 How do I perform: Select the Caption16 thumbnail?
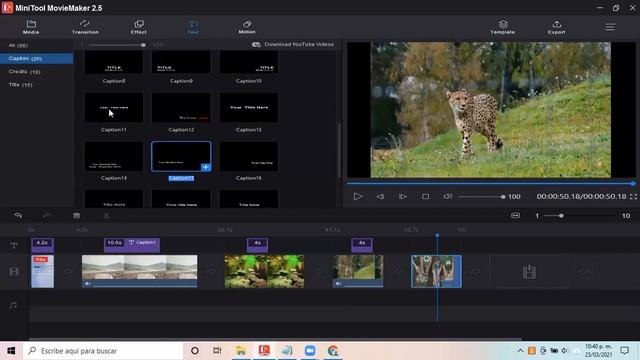click(249, 156)
